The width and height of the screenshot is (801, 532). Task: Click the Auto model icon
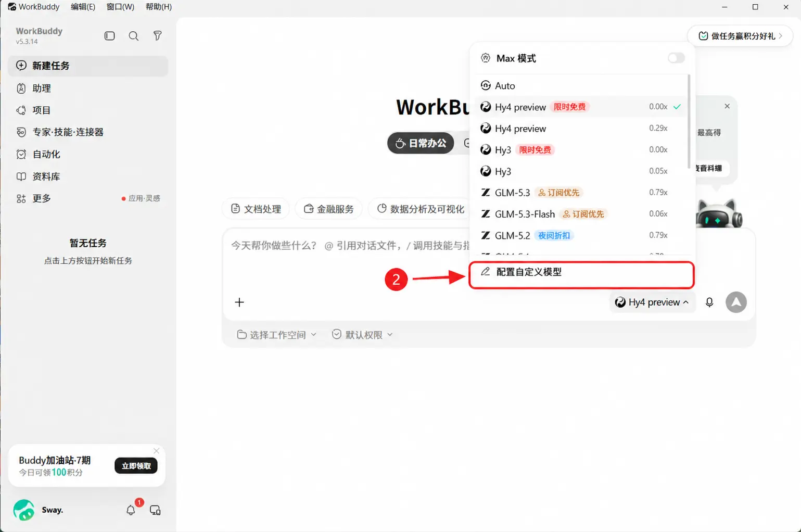(486, 85)
